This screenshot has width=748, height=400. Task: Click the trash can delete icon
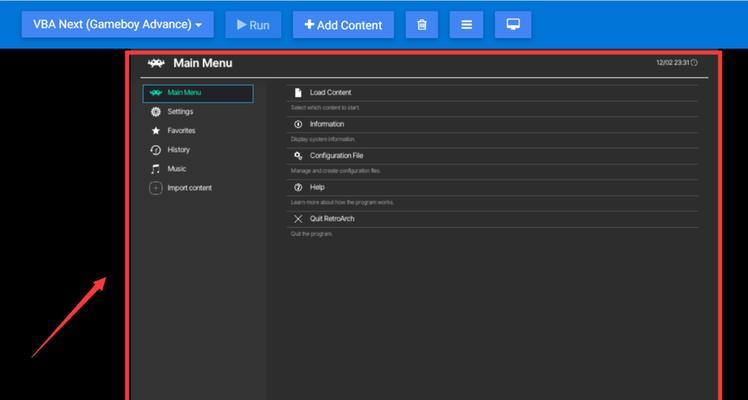coord(422,24)
